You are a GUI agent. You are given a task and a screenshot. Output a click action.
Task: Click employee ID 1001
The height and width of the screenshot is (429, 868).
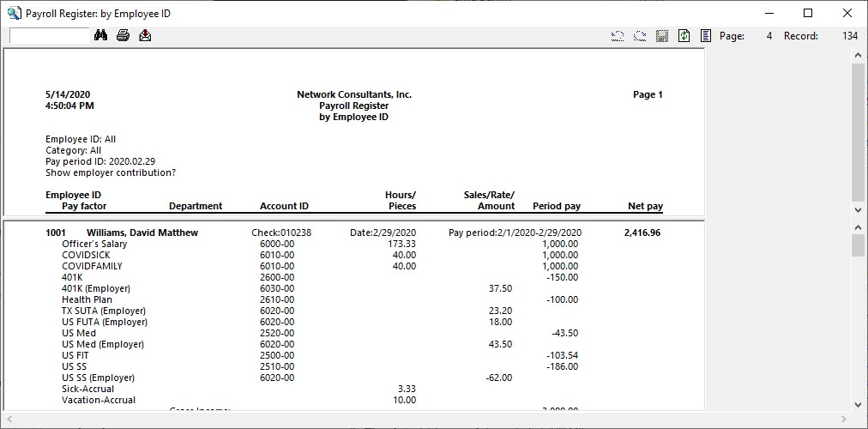[56, 233]
